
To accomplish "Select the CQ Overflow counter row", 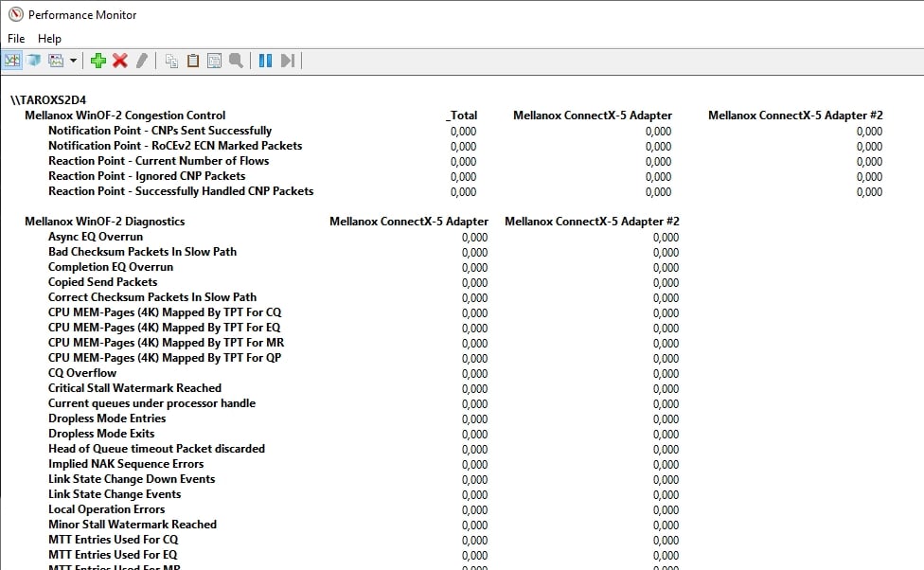I will [x=82, y=373].
